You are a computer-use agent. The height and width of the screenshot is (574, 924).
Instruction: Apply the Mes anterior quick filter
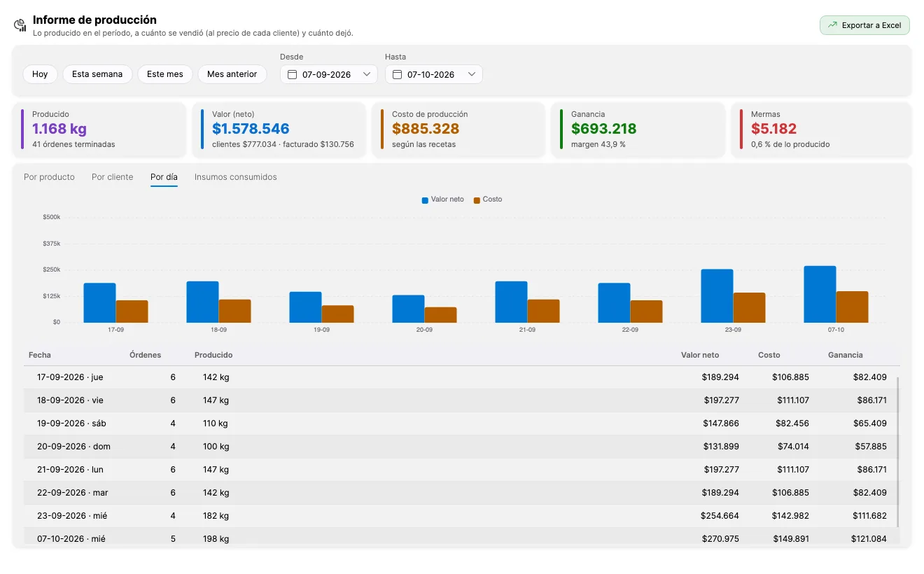click(x=232, y=74)
